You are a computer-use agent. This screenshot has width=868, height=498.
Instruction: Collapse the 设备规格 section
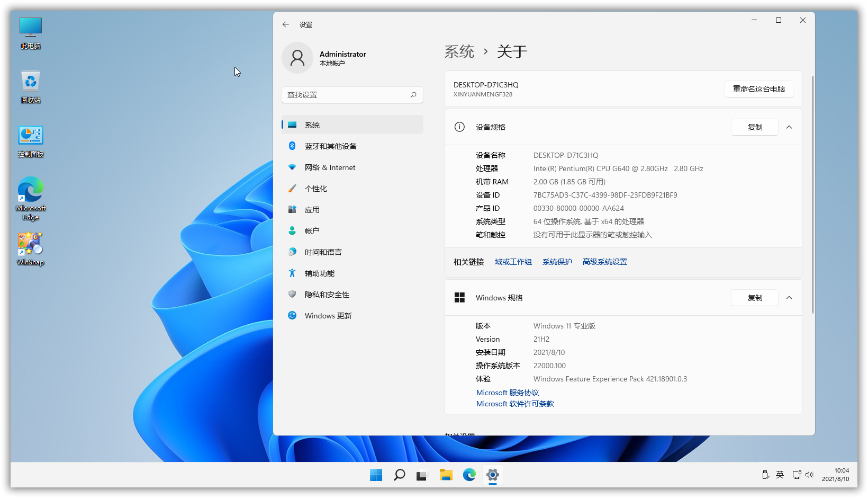coord(789,127)
